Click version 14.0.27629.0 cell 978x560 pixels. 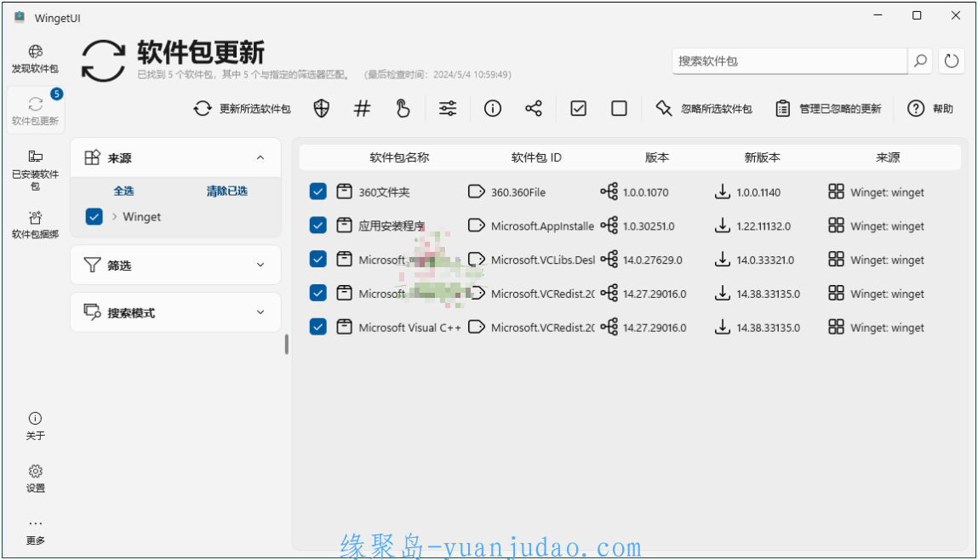[652, 260]
